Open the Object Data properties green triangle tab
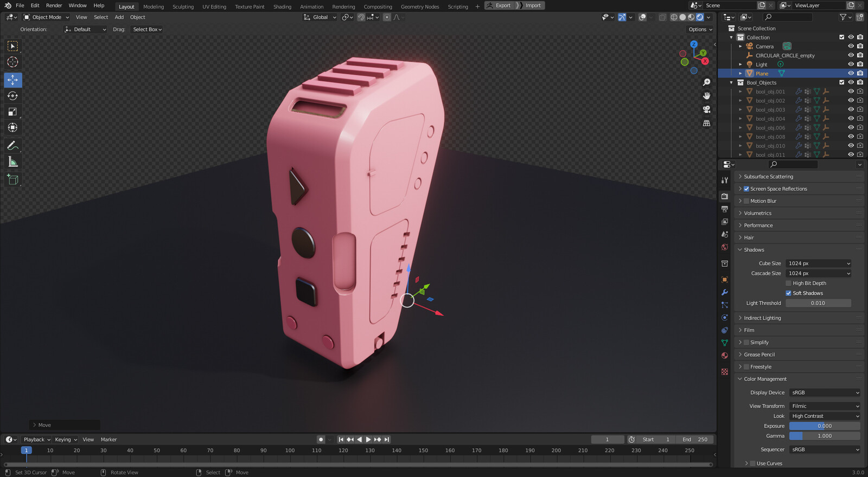The height and width of the screenshot is (477, 868). pos(725,343)
